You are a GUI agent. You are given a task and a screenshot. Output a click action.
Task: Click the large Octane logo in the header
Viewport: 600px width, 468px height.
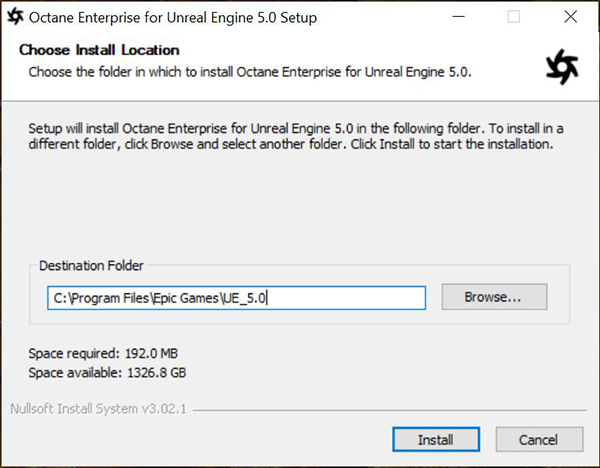(x=562, y=67)
